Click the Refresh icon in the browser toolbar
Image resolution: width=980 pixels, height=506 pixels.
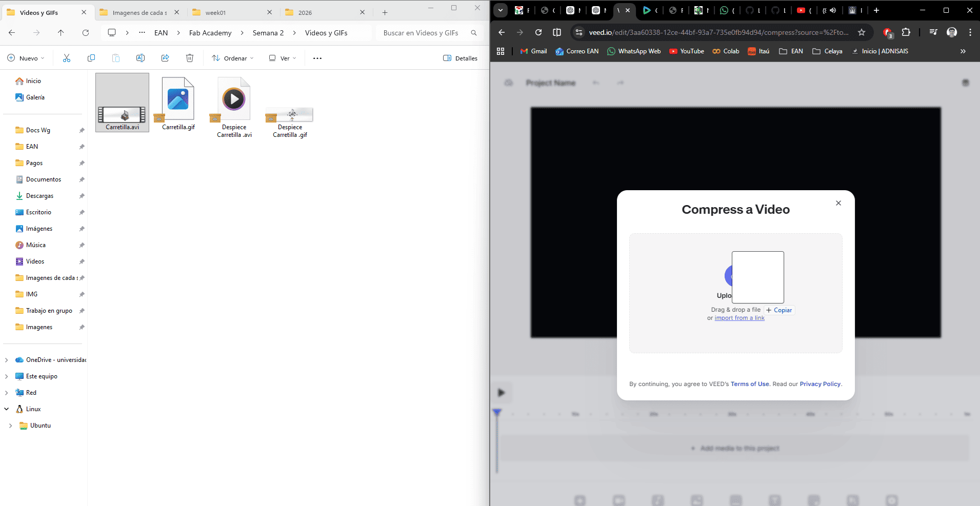click(538, 32)
